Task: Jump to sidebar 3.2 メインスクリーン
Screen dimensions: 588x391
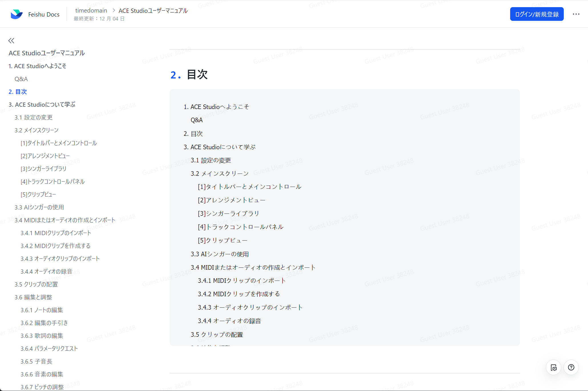Action: point(37,130)
